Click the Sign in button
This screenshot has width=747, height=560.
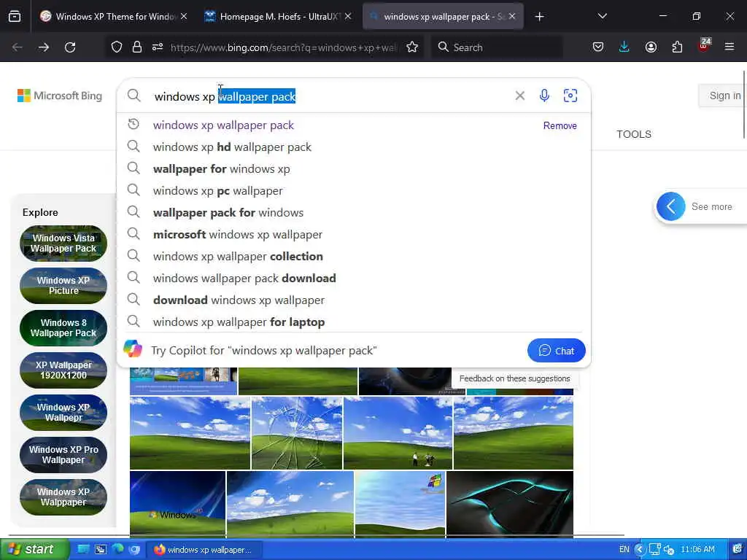click(x=724, y=96)
